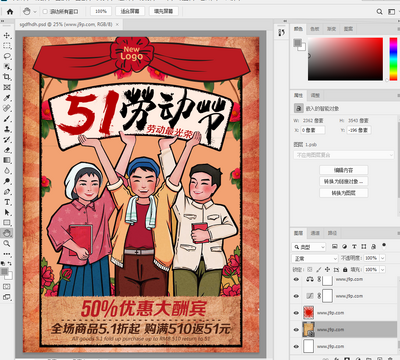Open the opacity slider dropdown arrow

[383, 258]
